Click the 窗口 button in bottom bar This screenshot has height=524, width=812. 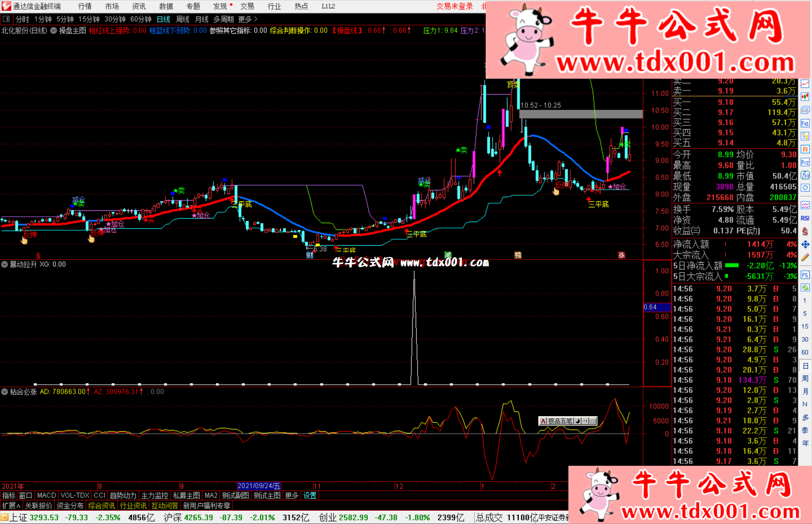26,496
